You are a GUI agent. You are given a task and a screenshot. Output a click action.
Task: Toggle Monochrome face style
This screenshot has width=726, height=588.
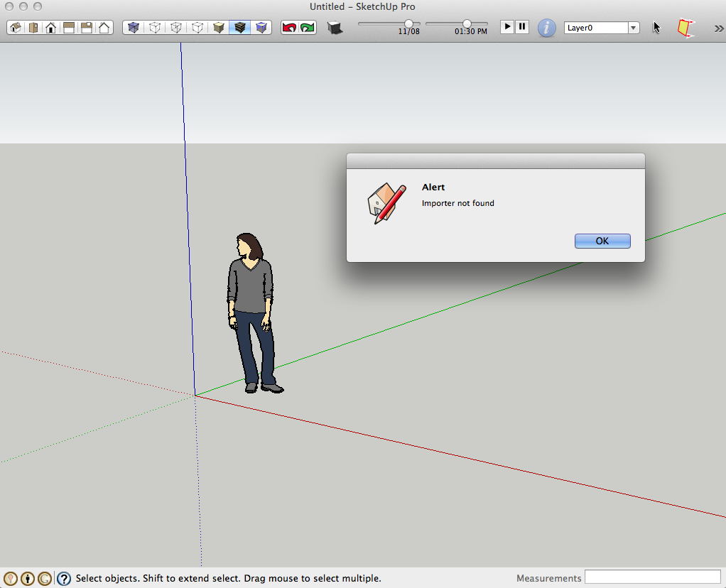pos(262,28)
